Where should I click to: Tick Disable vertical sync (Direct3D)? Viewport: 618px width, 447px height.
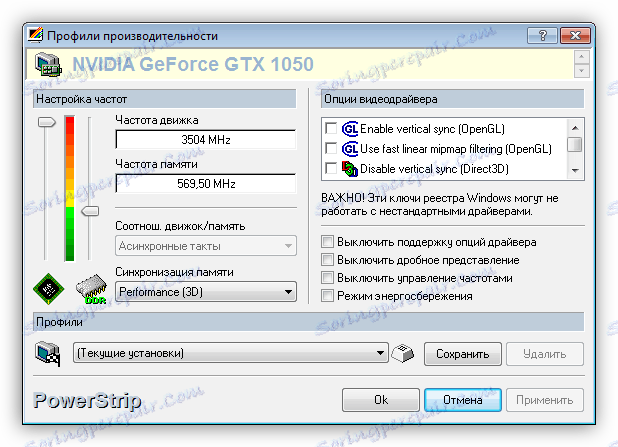[x=331, y=169]
